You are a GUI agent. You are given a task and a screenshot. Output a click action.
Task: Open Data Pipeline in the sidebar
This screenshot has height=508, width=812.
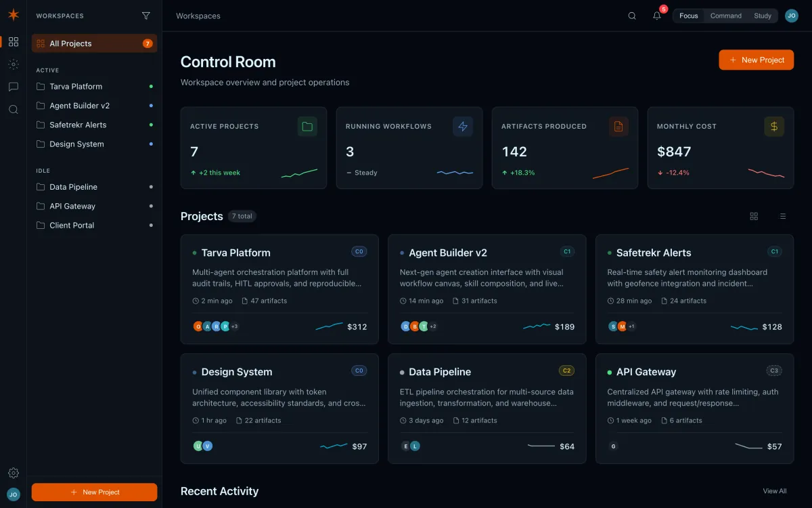(95, 187)
